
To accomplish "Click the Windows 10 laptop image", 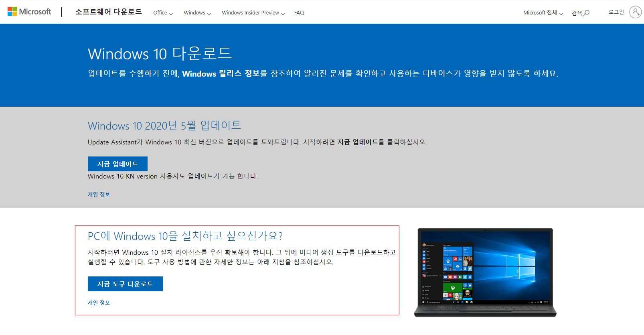I will pos(485,272).
